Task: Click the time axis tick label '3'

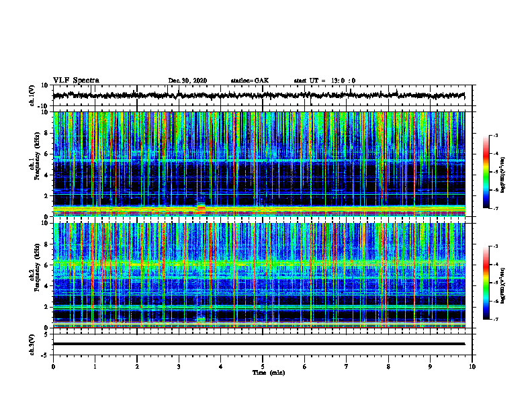Action: (x=179, y=367)
